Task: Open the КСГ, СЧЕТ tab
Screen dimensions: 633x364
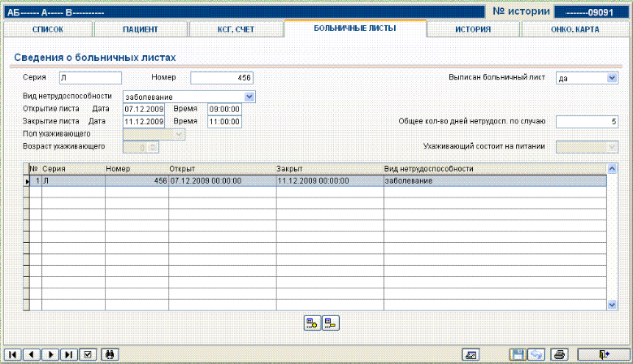Action: pos(235,29)
